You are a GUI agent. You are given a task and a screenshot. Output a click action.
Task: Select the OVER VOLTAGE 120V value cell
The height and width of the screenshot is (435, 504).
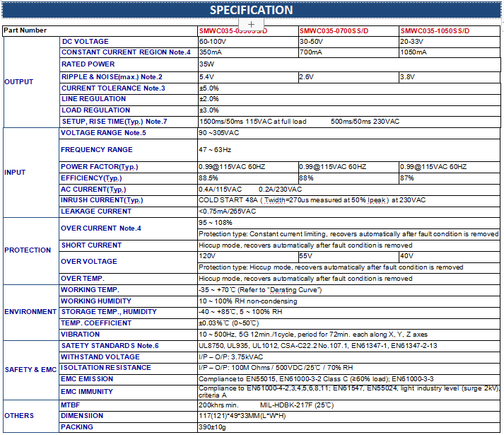pos(207,256)
